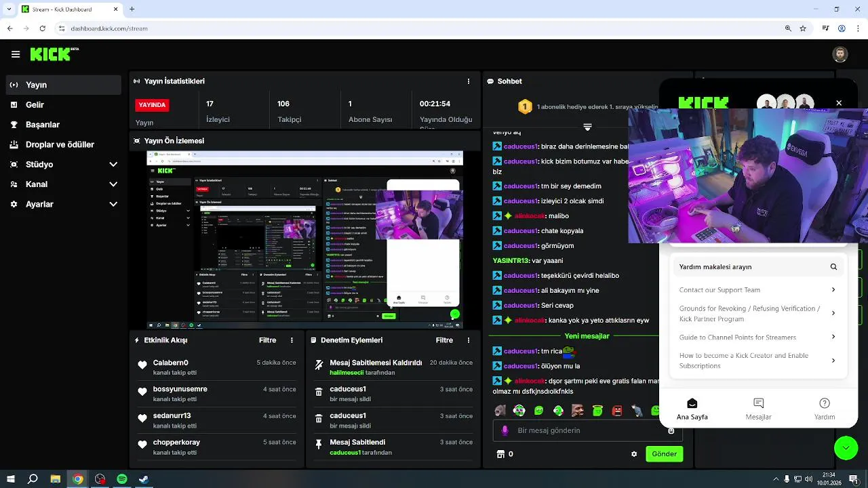The height and width of the screenshot is (488, 868).
Task: Click the stream preview thumbnail
Action: pyautogui.click(x=305, y=239)
